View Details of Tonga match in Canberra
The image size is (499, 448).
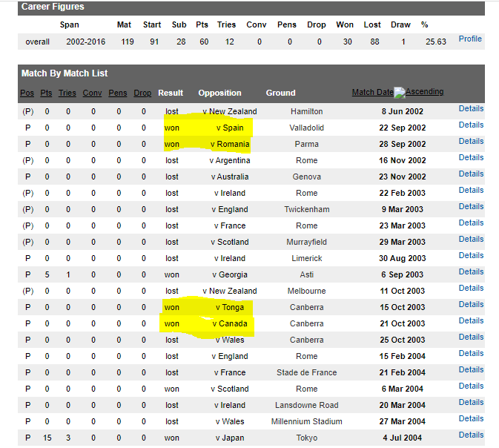471,304
